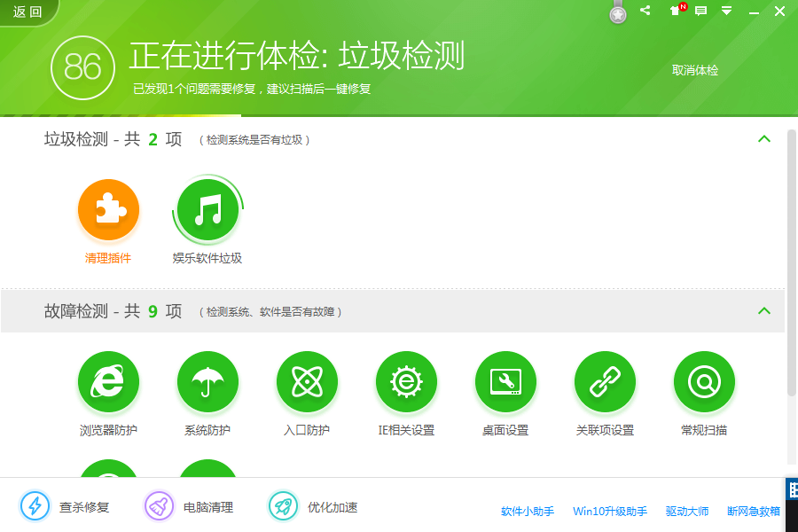798x532 pixels.
Task: Open 浏览器防护 browser protection
Action: pos(108,381)
